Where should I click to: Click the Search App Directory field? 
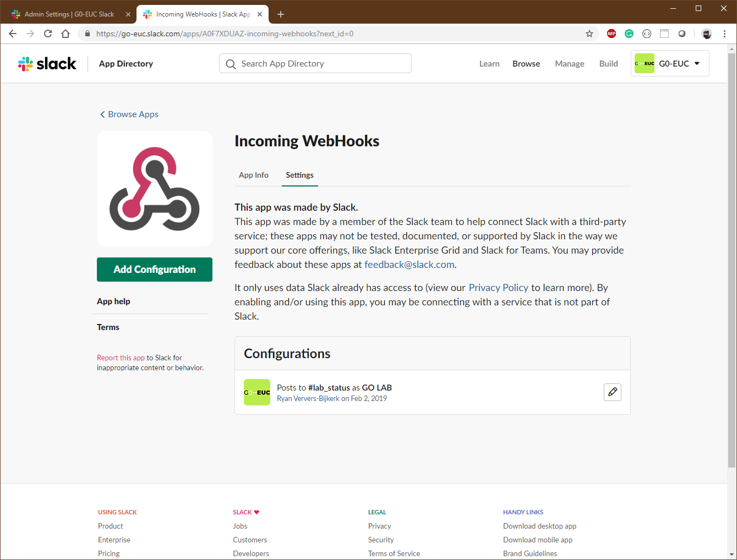(x=315, y=64)
